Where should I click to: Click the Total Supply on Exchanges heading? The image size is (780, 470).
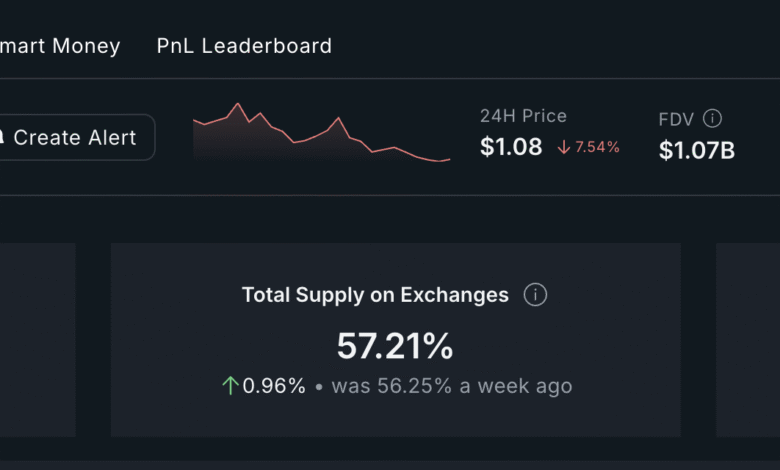click(375, 295)
